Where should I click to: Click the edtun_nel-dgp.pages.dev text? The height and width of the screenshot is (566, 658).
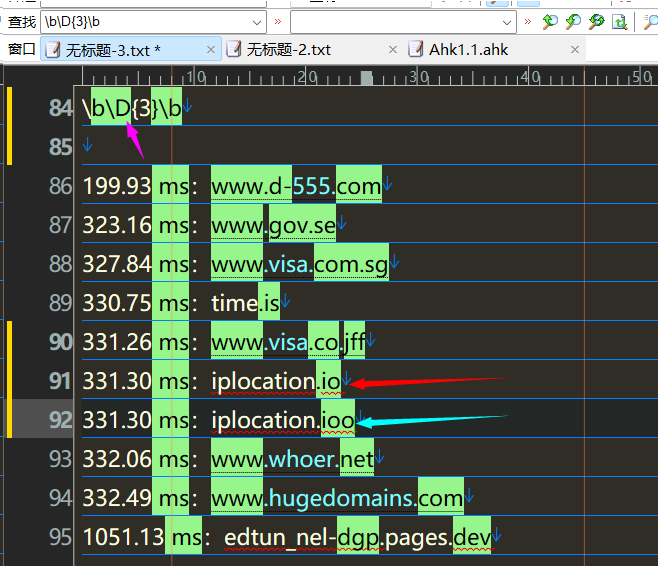point(357,537)
